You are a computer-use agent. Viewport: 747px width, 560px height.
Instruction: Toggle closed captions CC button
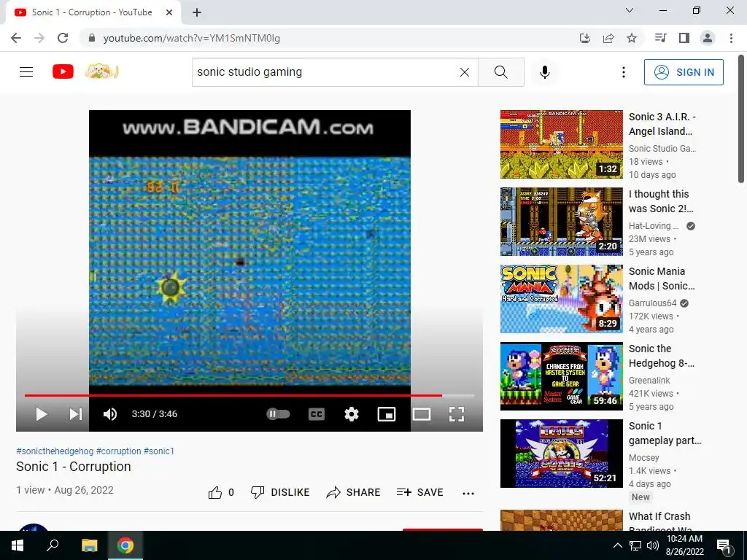coord(317,414)
